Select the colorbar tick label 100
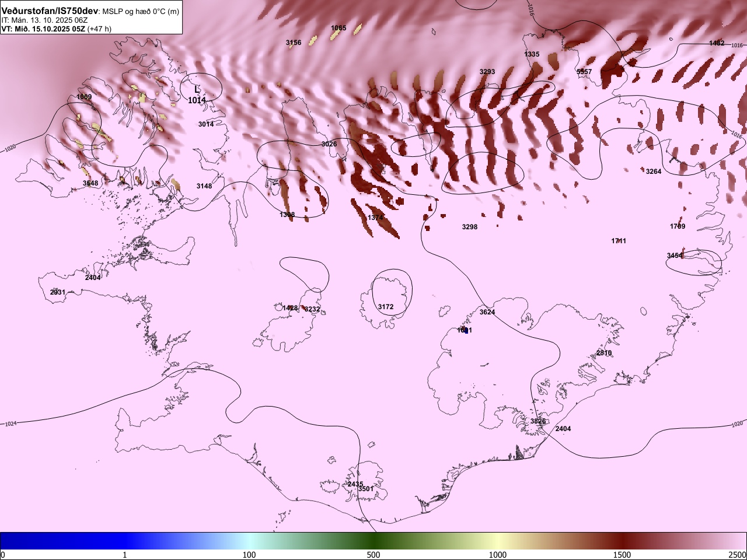The height and width of the screenshot is (560, 747). point(249,555)
